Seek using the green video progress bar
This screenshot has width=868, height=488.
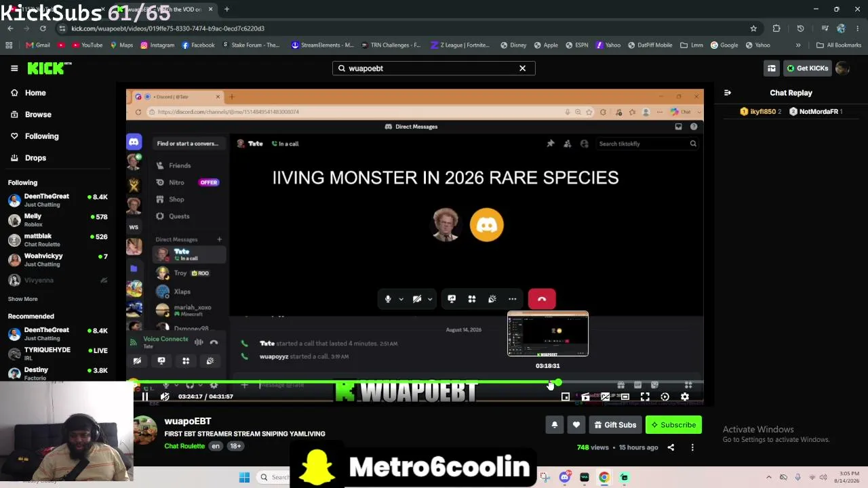[x=414, y=383]
